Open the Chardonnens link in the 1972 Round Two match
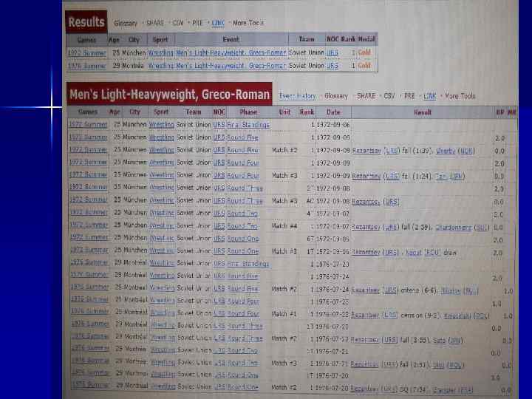Screen dimensions: 532x399 (453, 228)
